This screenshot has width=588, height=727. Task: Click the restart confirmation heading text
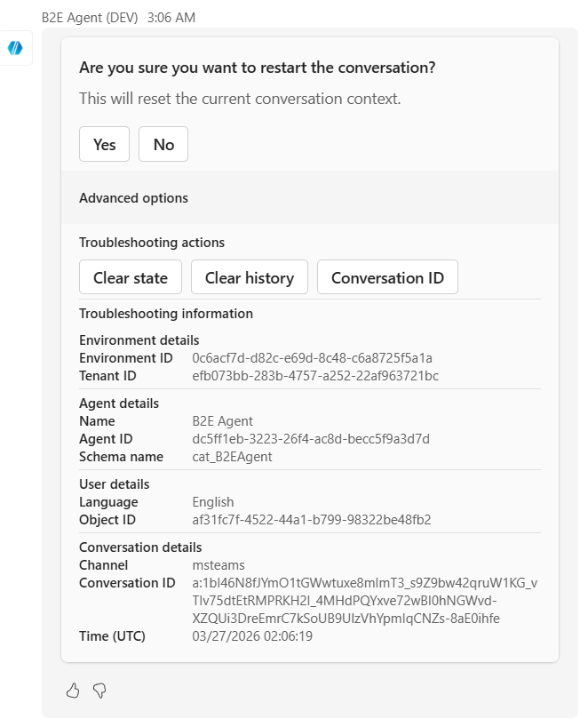(257, 68)
